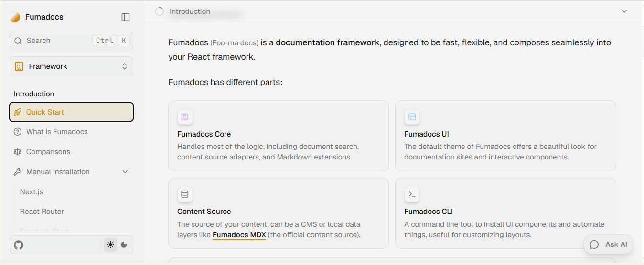The image size is (644, 265).
Task: Open the Quick Start page
Action: 71,112
